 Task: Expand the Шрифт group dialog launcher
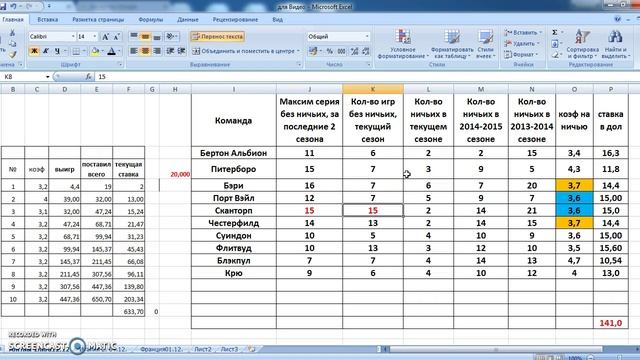click(x=120, y=64)
